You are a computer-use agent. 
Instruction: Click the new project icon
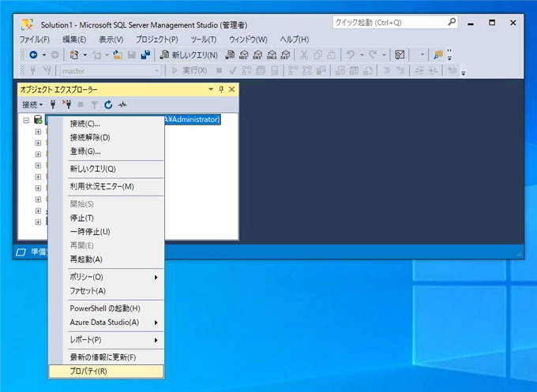tap(74, 54)
